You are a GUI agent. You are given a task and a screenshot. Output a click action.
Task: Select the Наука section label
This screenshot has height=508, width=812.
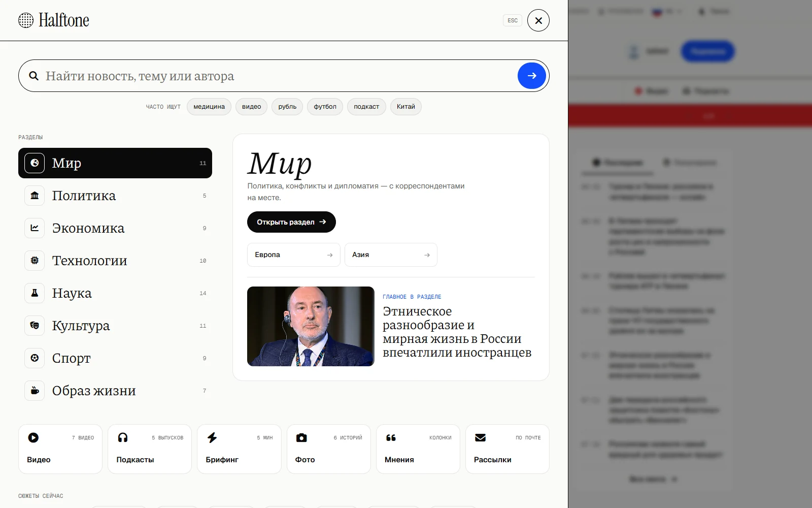(x=72, y=293)
